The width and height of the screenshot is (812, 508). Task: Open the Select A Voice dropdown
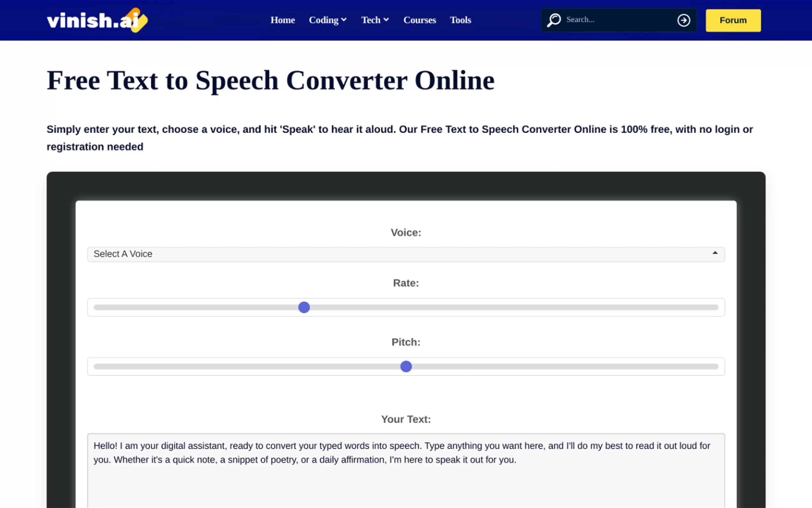pyautogui.click(x=405, y=254)
